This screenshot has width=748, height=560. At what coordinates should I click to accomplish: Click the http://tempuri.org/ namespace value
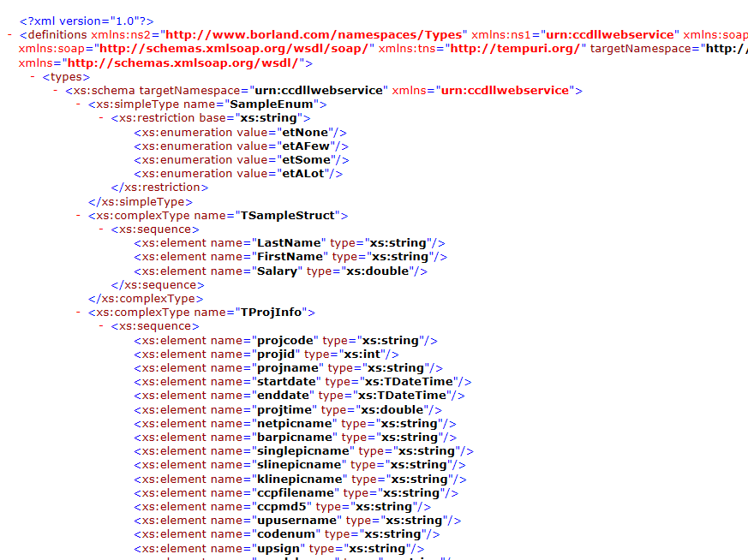coord(514,49)
